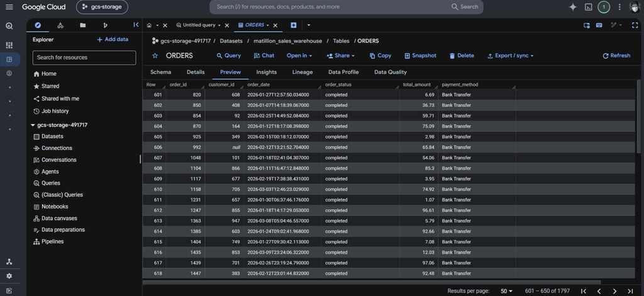The width and height of the screenshot is (644, 296).
Task: Click the order_date column header
Action: pos(258,84)
